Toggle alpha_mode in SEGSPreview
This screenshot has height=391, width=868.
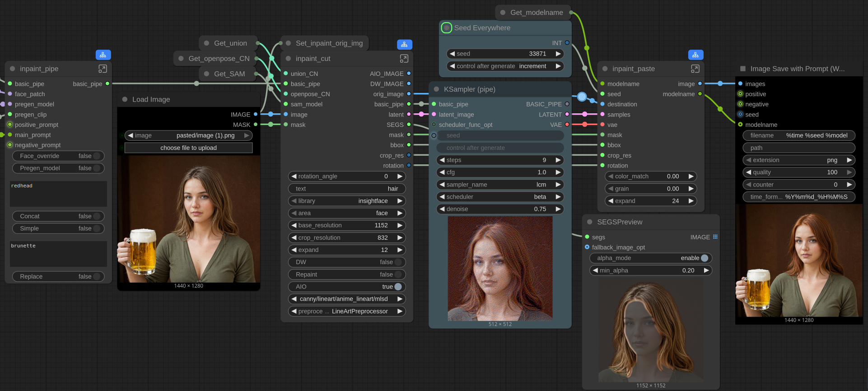[704, 258]
